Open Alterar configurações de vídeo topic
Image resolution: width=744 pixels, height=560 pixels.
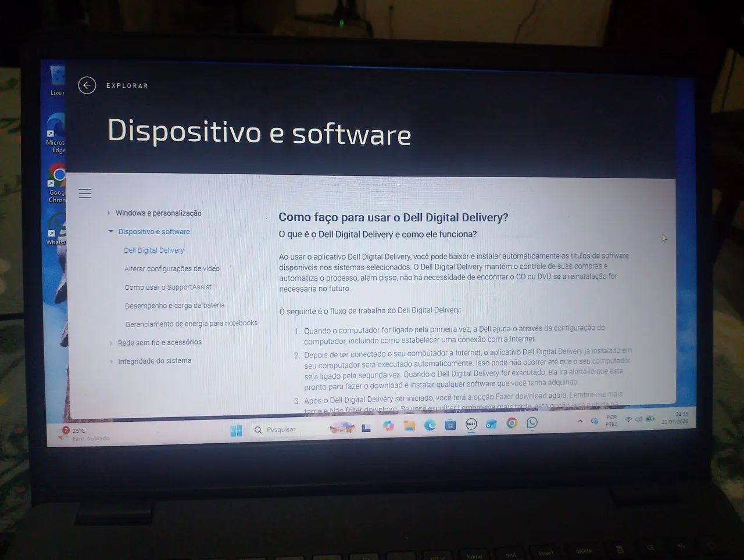[172, 268]
